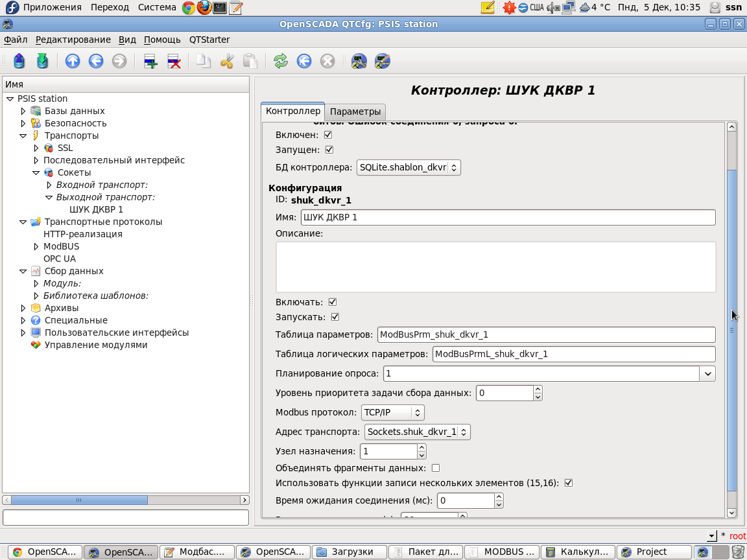Click the delete item toolbar icon
Viewport: 747px width, 560px height.
pos(174,62)
